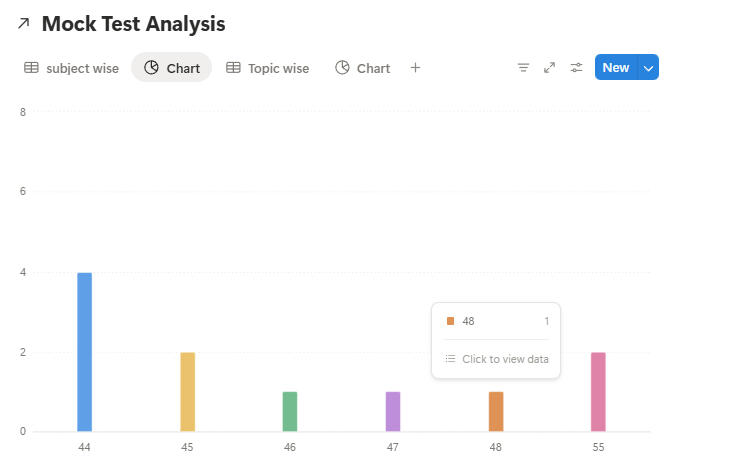739x466 pixels.
Task: Expand the dropdown arrow next to New
Action: 648,68
